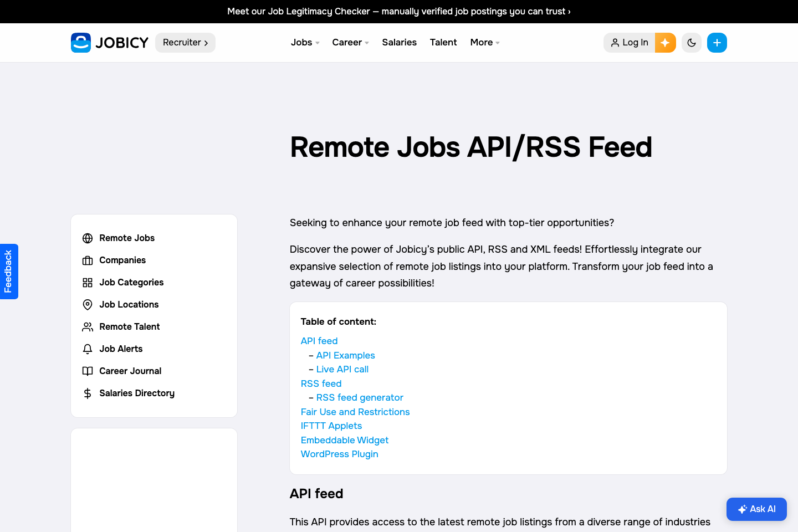Click the Companies briefcase icon
This screenshot has height=532, width=798.
(x=88, y=260)
